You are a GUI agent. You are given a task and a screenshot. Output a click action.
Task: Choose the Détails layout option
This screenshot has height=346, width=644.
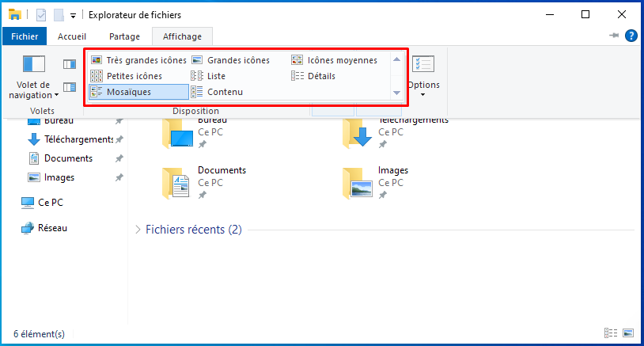pyautogui.click(x=313, y=76)
